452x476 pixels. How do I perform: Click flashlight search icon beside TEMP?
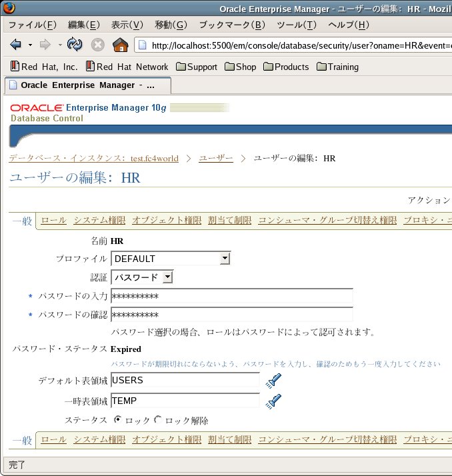[273, 401]
